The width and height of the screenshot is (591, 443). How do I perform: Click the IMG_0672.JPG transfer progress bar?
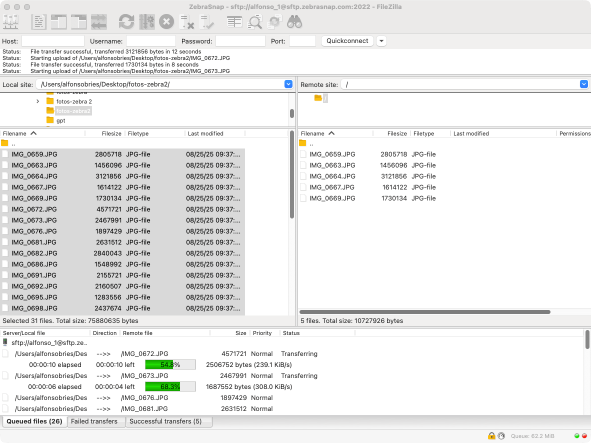click(170, 365)
